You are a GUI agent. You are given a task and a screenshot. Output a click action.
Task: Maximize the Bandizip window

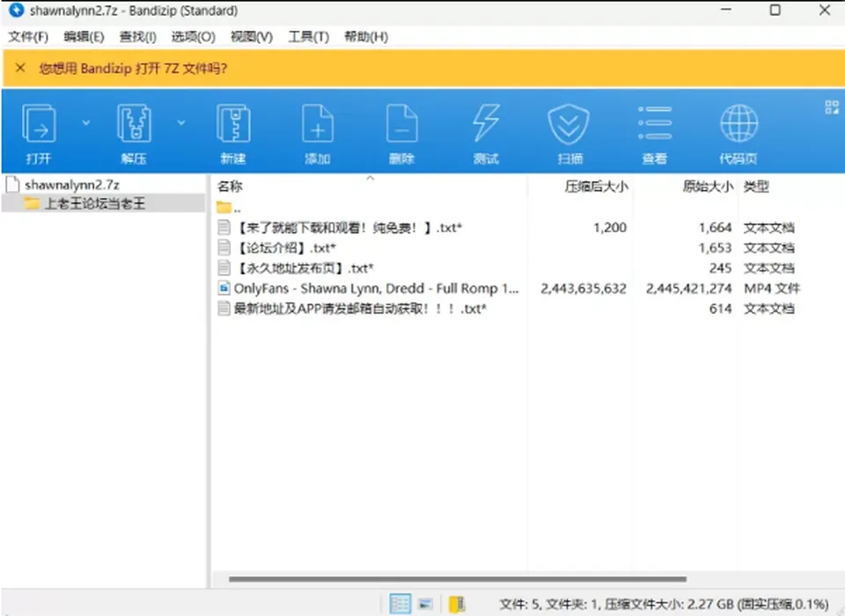775,10
